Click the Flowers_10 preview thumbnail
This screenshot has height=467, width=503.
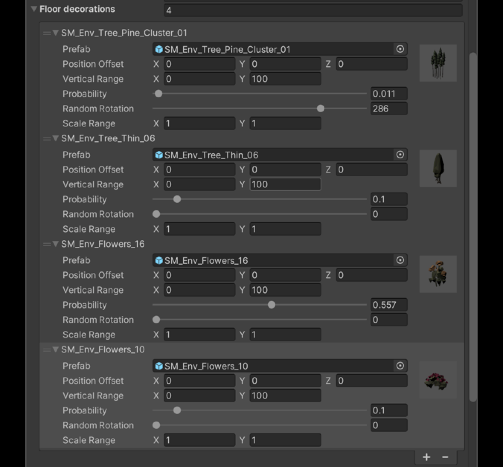click(x=438, y=380)
